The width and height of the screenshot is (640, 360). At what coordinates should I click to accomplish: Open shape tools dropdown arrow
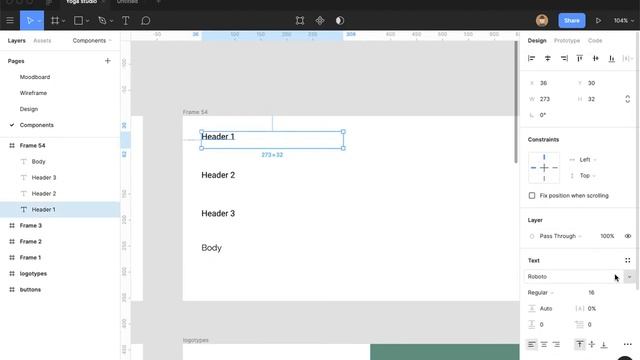pos(87,21)
